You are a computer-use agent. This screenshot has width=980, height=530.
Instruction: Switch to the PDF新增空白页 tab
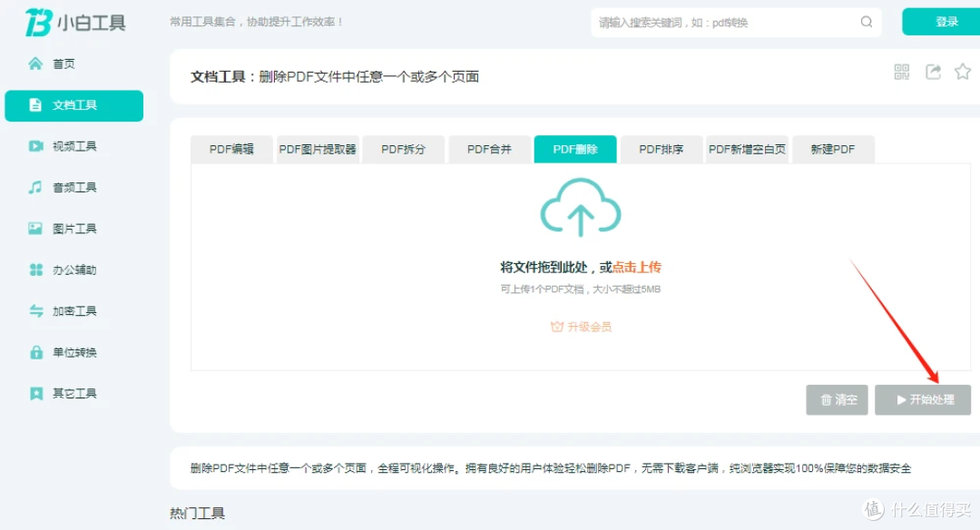(x=747, y=150)
